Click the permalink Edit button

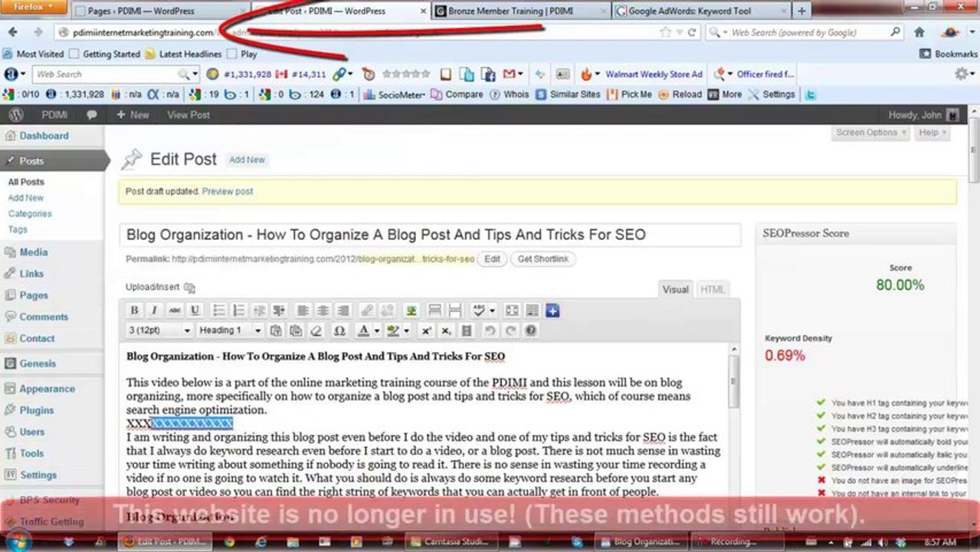(x=492, y=259)
